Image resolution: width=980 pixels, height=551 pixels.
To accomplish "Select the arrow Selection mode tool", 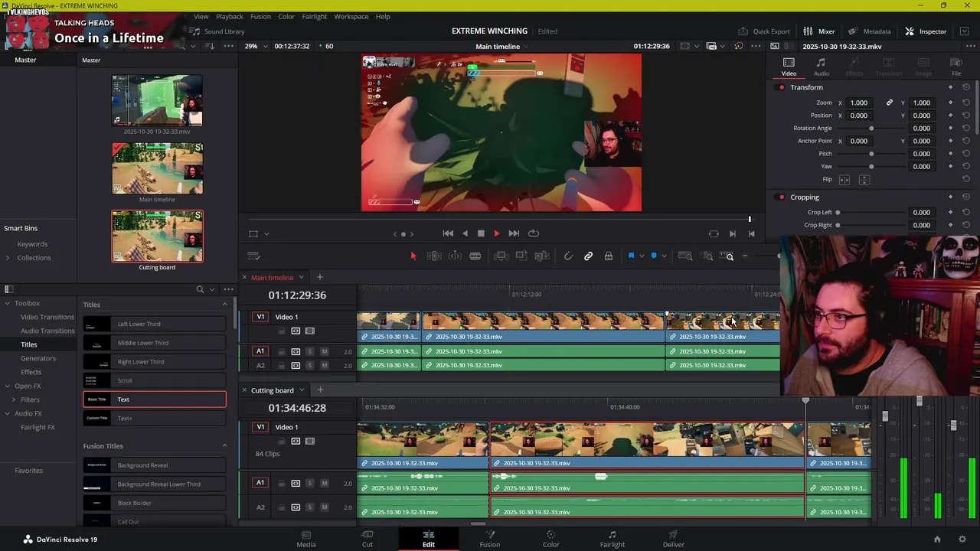I will [413, 256].
